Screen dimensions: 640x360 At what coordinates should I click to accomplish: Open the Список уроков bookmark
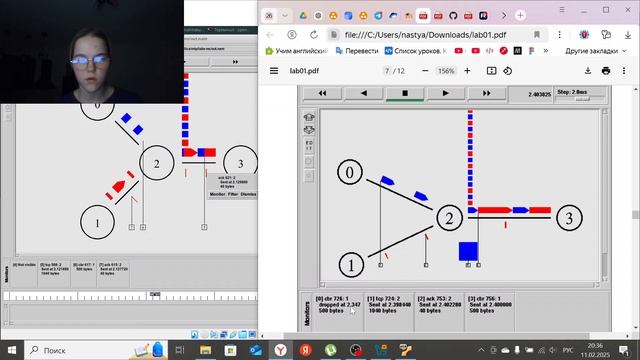pos(416,51)
